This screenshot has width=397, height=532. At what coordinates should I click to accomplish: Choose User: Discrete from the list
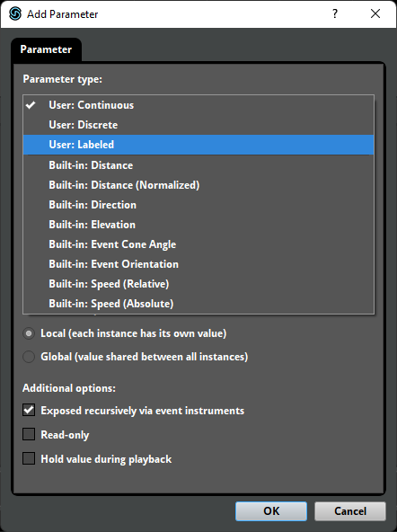coord(198,125)
